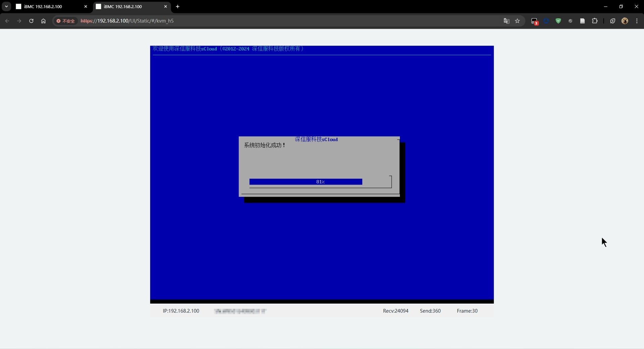The width and height of the screenshot is (644, 349).
Task: Select the second iBMC 192.168.2.100 tab
Action: 131,6
